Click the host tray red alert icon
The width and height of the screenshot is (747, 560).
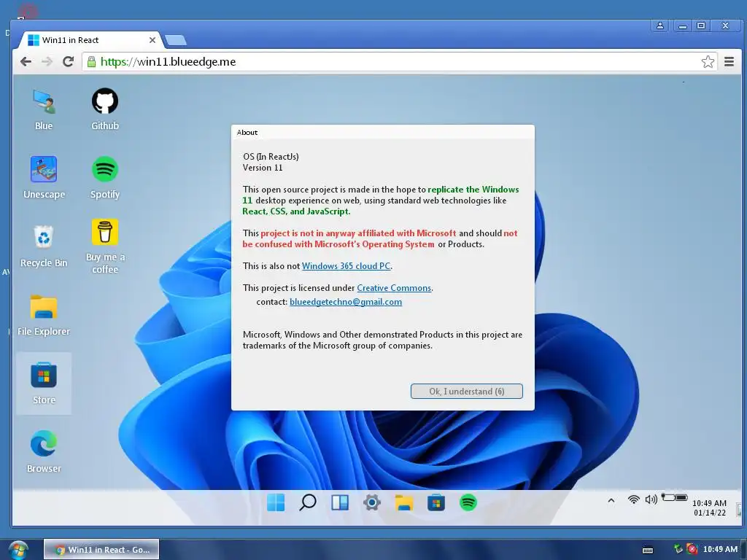pyautogui.click(x=692, y=549)
